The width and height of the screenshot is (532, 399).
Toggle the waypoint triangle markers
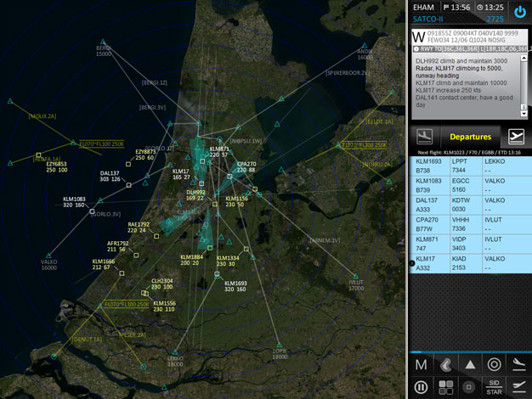pyautogui.click(x=470, y=365)
